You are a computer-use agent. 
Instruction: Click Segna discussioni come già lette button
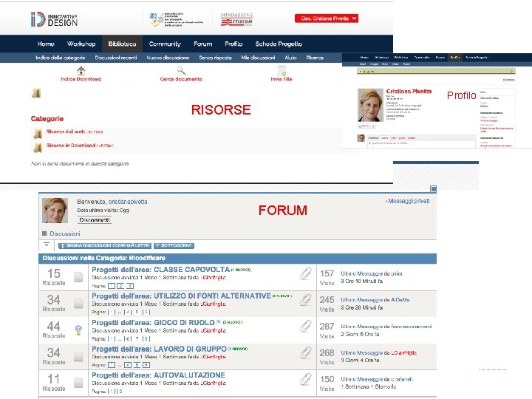[105, 245]
